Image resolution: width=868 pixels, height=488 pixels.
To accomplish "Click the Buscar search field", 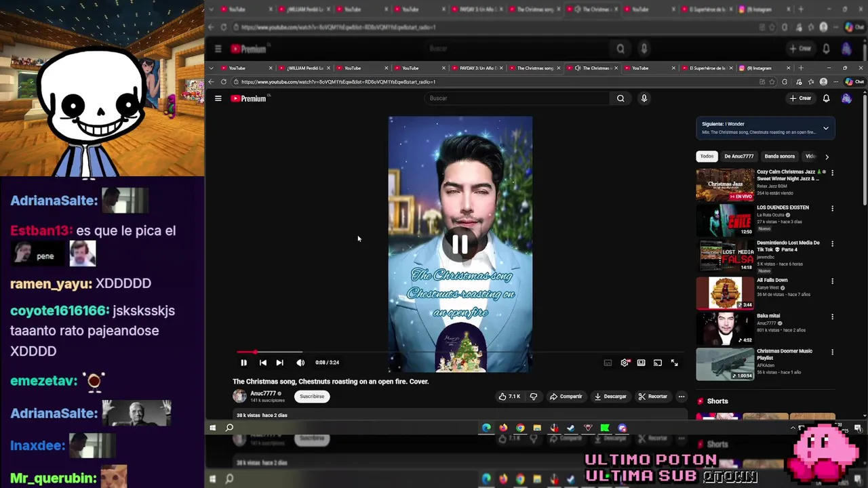I will click(x=518, y=98).
